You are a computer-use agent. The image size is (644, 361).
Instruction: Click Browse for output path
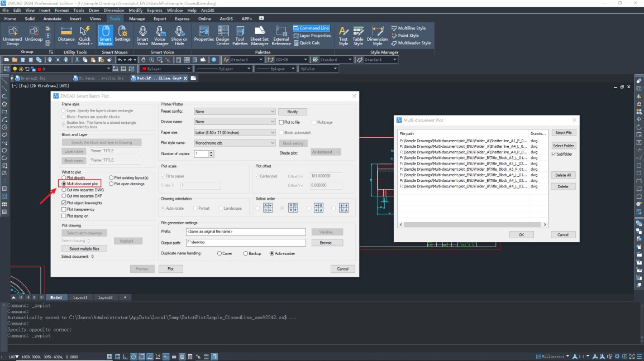click(x=327, y=243)
